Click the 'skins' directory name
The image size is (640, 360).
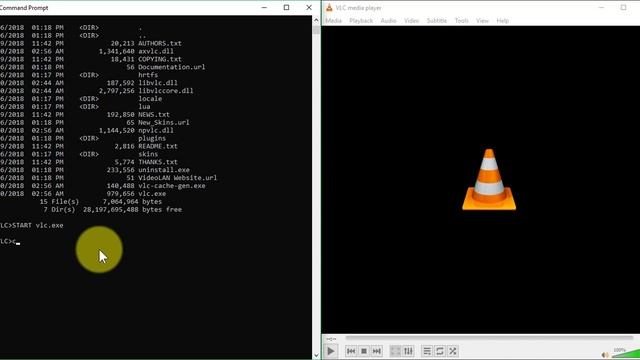pos(148,154)
